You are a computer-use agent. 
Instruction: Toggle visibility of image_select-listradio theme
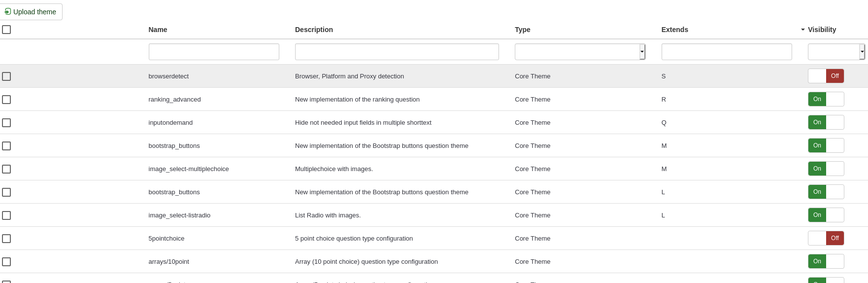(x=826, y=215)
